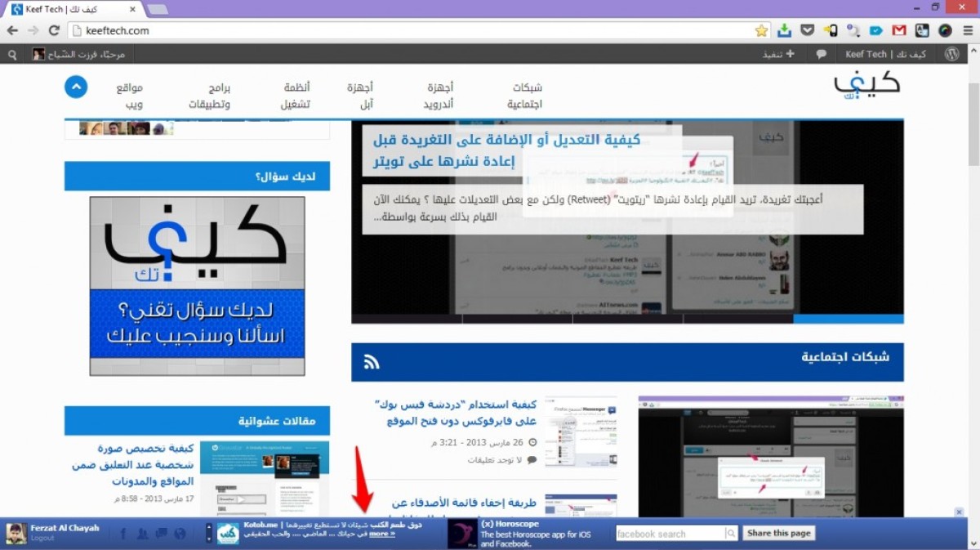Click the "Share this page" button

(779, 533)
